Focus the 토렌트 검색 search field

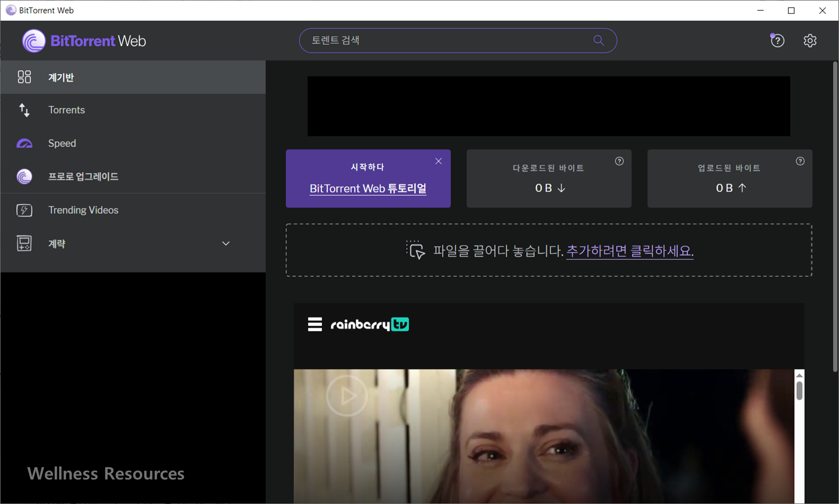pos(458,40)
